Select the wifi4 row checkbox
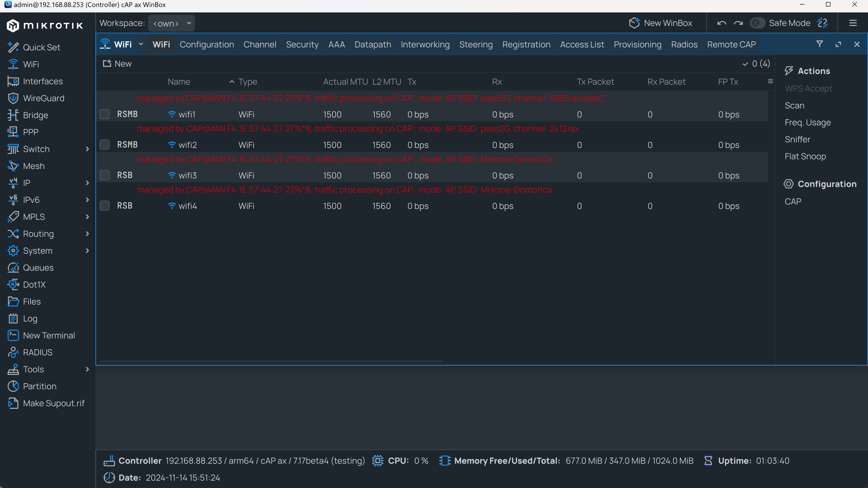The width and height of the screenshot is (868, 488). (x=104, y=205)
